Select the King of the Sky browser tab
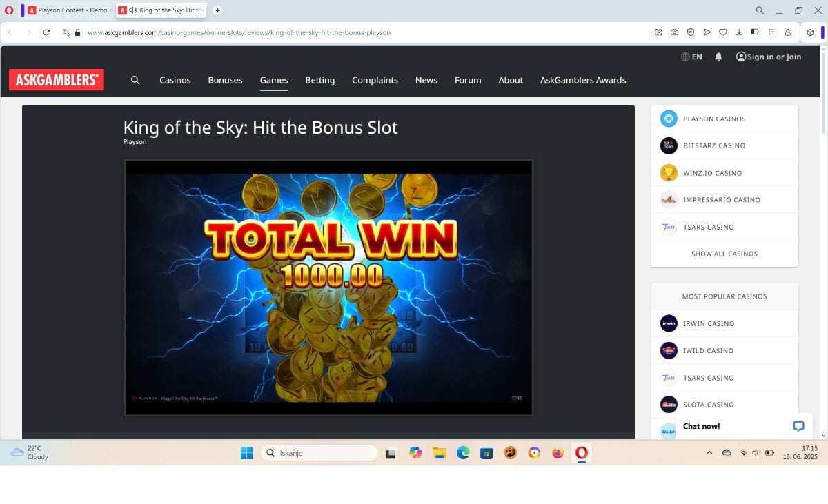The width and height of the screenshot is (828, 504). click(160, 10)
